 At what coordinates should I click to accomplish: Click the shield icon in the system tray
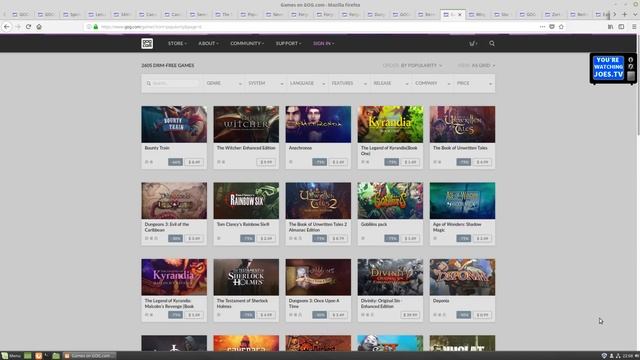coord(604,356)
